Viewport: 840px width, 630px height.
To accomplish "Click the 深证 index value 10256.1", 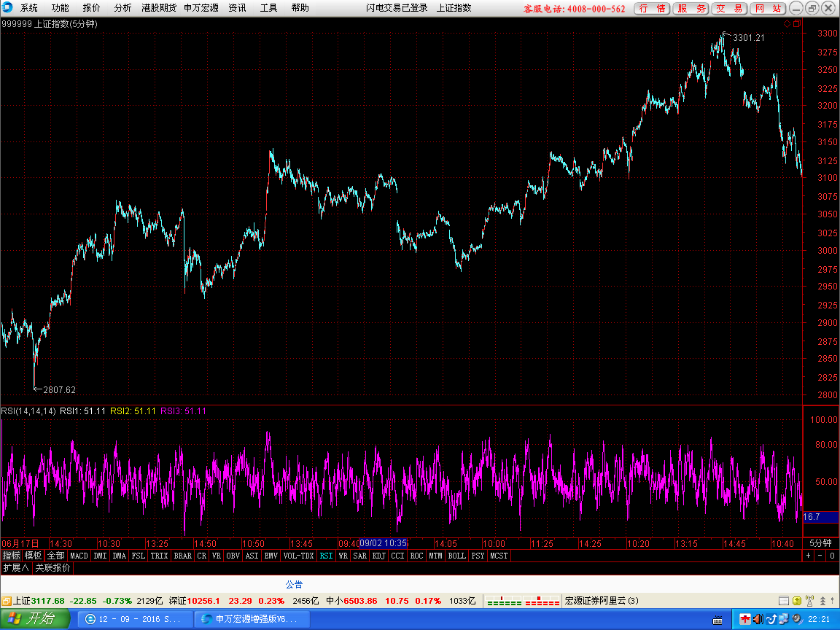I will (203, 601).
